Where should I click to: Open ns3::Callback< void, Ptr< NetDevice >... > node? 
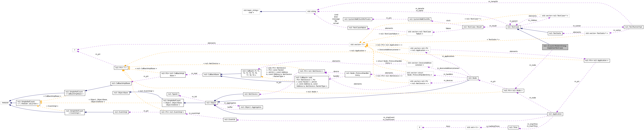(312, 82)
